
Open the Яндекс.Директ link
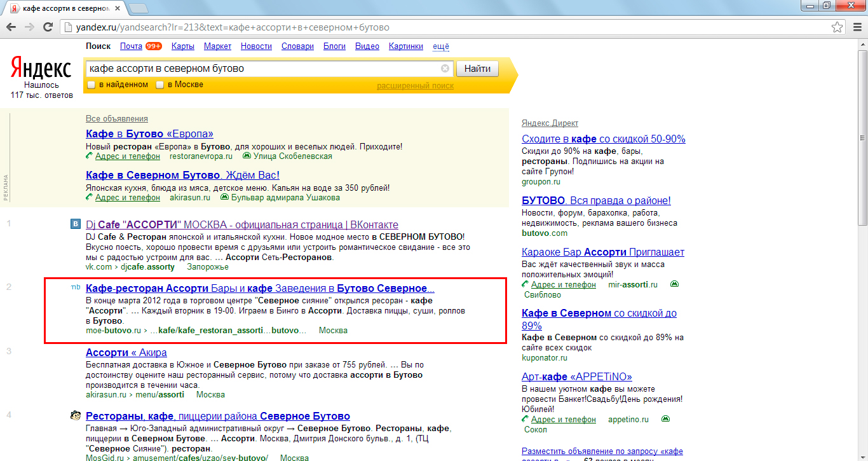pyautogui.click(x=550, y=123)
